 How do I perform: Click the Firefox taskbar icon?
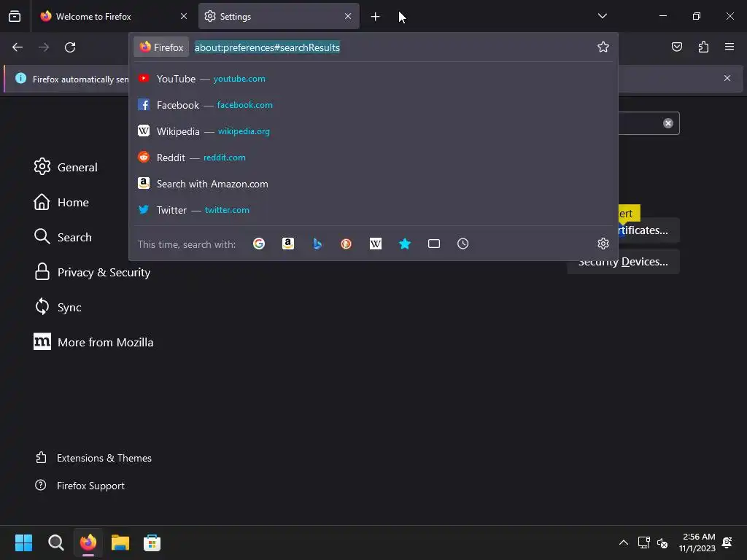[88, 542]
